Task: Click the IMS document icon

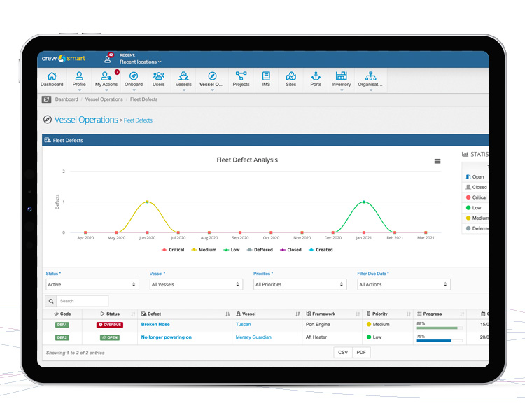Action: tap(266, 76)
